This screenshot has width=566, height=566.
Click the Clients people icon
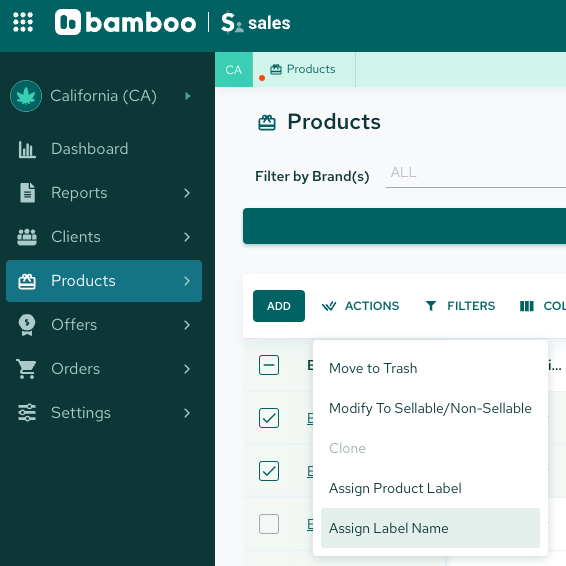point(27,237)
